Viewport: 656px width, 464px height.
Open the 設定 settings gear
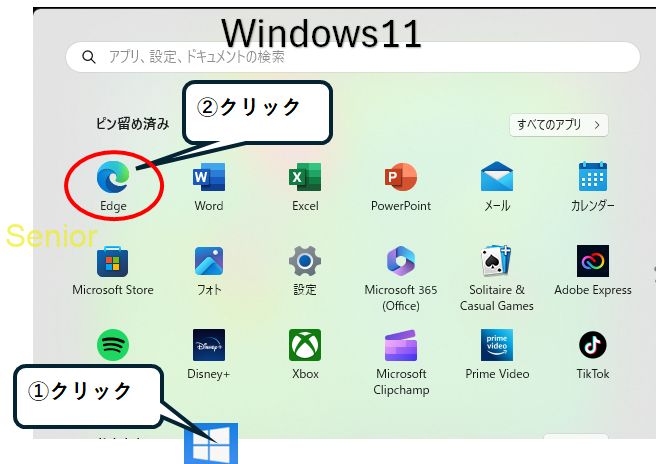pyautogui.click(x=305, y=261)
